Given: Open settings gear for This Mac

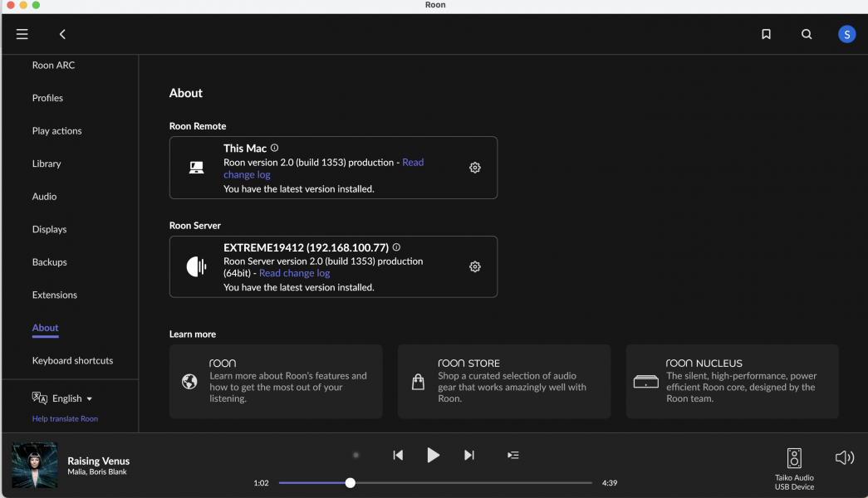Looking at the screenshot, I should point(475,168).
